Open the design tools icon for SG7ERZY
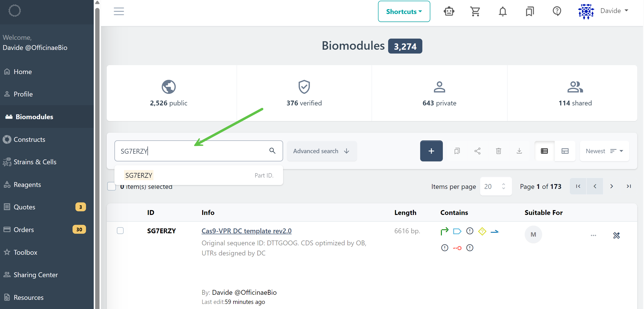The image size is (644, 309). (x=616, y=235)
